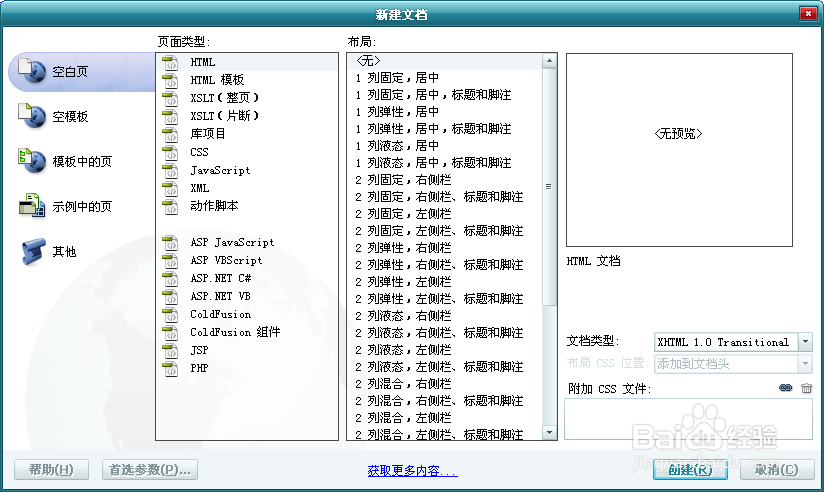824x492 pixels.
Task: Select layout 1 列液态，居中
Action: pyautogui.click(x=397, y=146)
